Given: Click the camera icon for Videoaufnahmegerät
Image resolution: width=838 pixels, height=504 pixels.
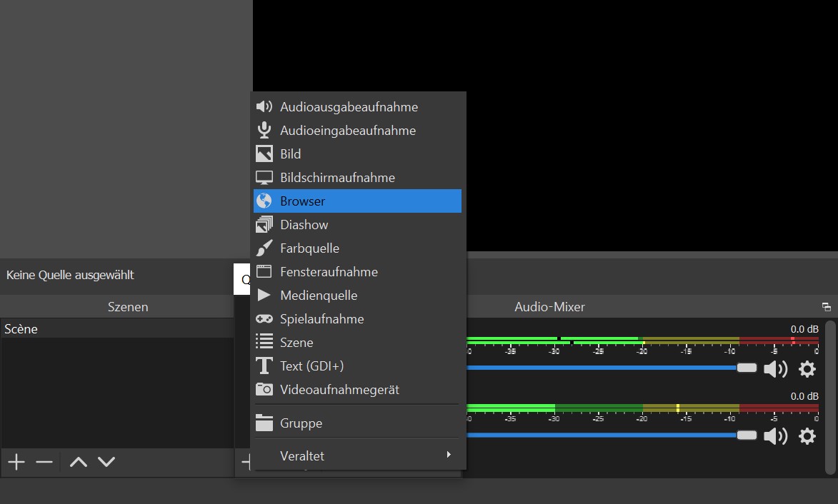Looking at the screenshot, I should 264,390.
